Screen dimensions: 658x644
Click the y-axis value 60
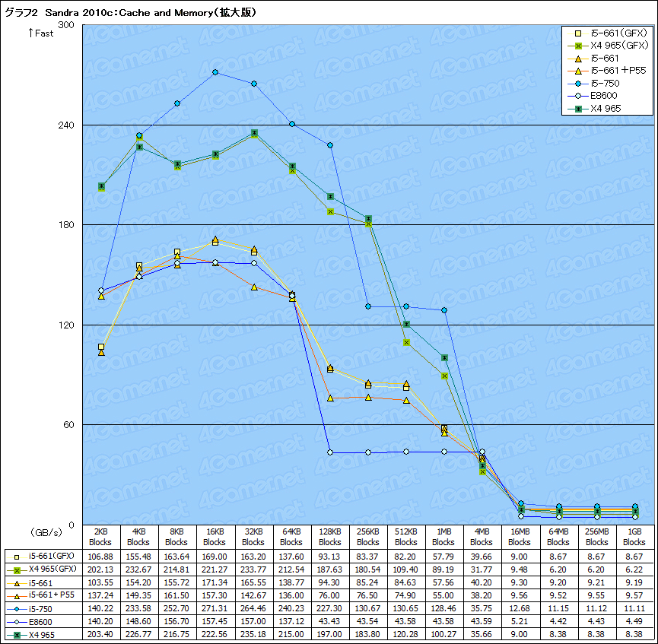pyautogui.click(x=68, y=424)
